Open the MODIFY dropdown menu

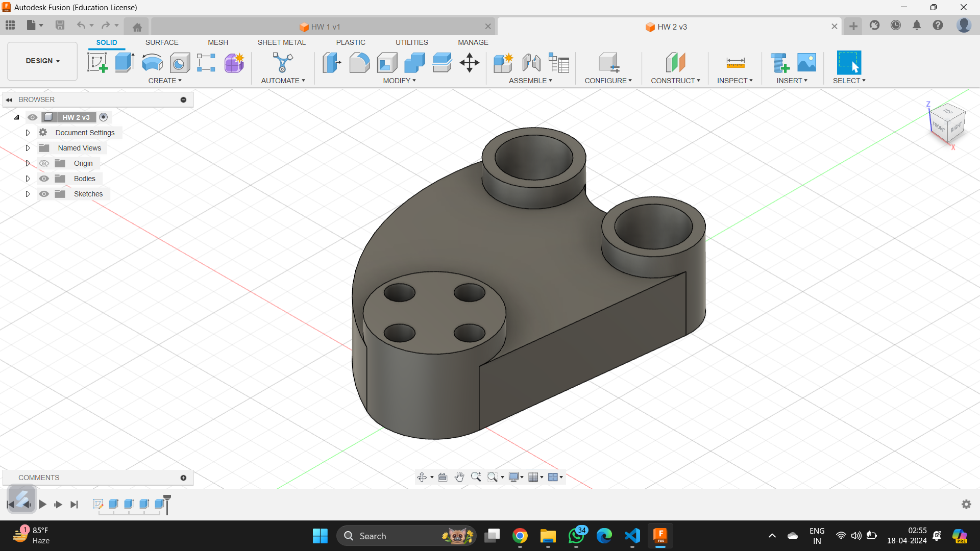pos(400,81)
